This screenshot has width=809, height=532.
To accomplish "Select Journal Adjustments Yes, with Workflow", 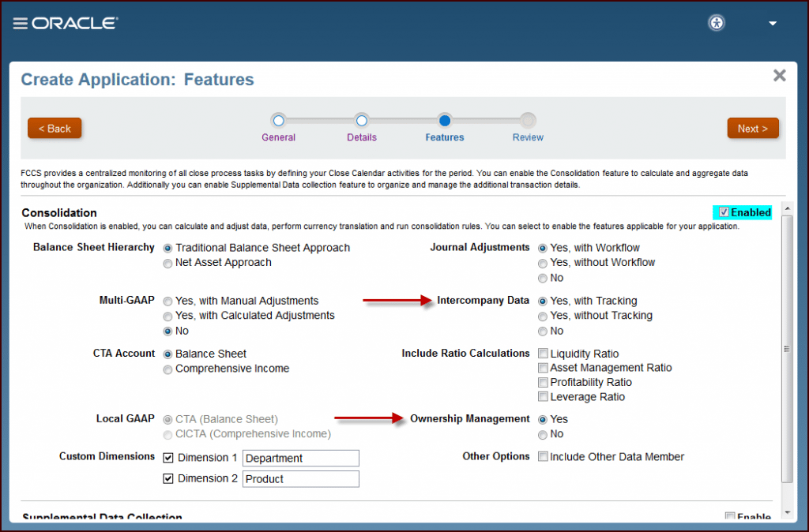I will point(543,249).
